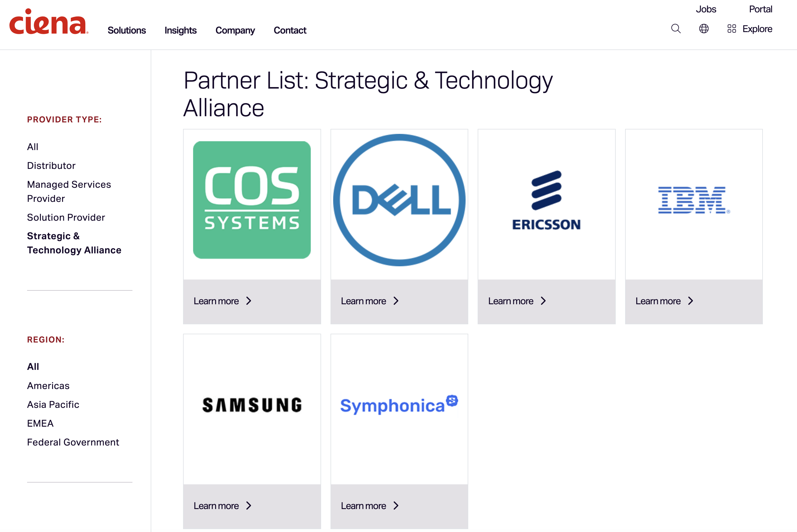Open the Solutions menu

pyautogui.click(x=127, y=30)
